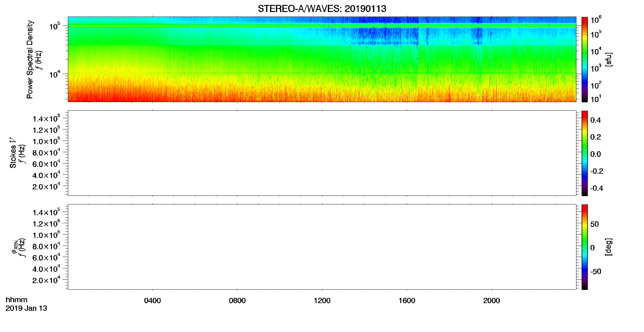Image resolution: width=644 pixels, height=332 pixels.
Task: Click the -50 label on degrees colorbar
Action: click(x=596, y=271)
